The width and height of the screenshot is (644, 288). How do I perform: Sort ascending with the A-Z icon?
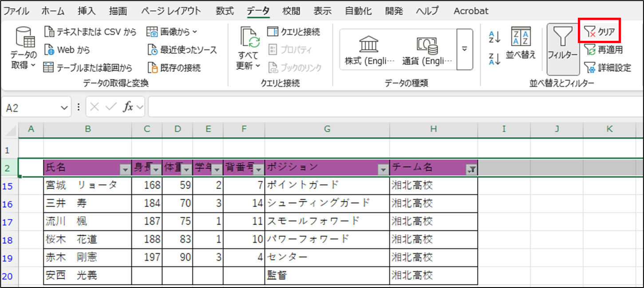click(494, 37)
